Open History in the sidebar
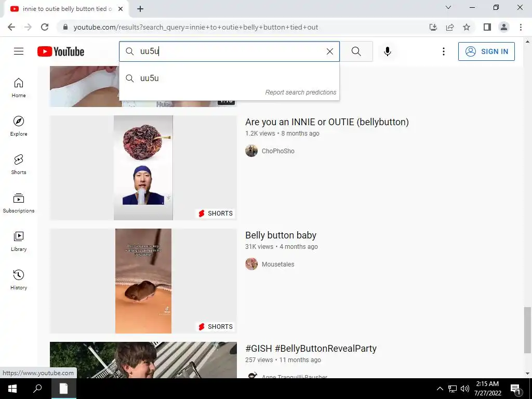The height and width of the screenshot is (399, 532). pyautogui.click(x=19, y=280)
